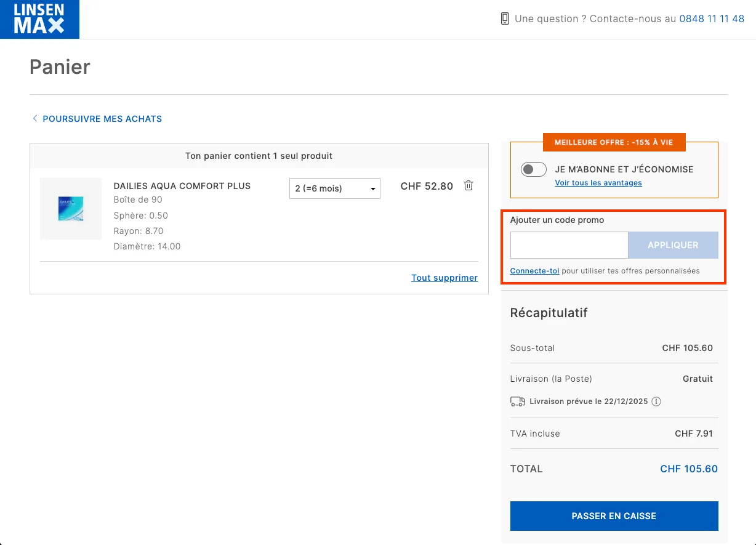Open the quantity dropdown showing 2 (=6 mois)

(x=334, y=188)
